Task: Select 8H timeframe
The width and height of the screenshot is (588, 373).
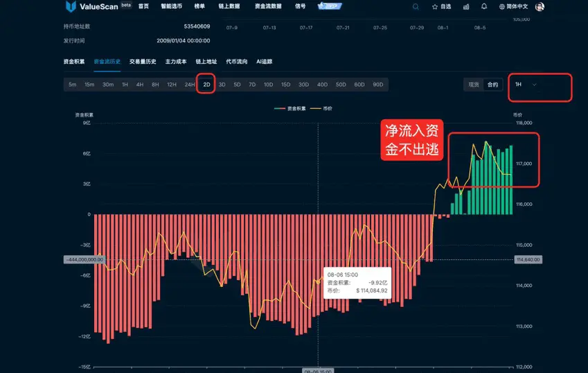Action: tap(155, 85)
